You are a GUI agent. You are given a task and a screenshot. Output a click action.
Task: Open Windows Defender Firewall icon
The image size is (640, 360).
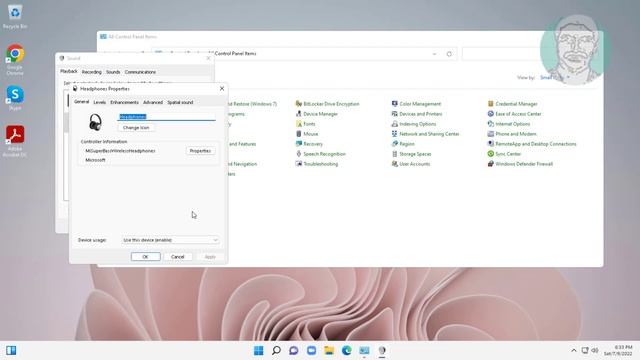[491, 164]
